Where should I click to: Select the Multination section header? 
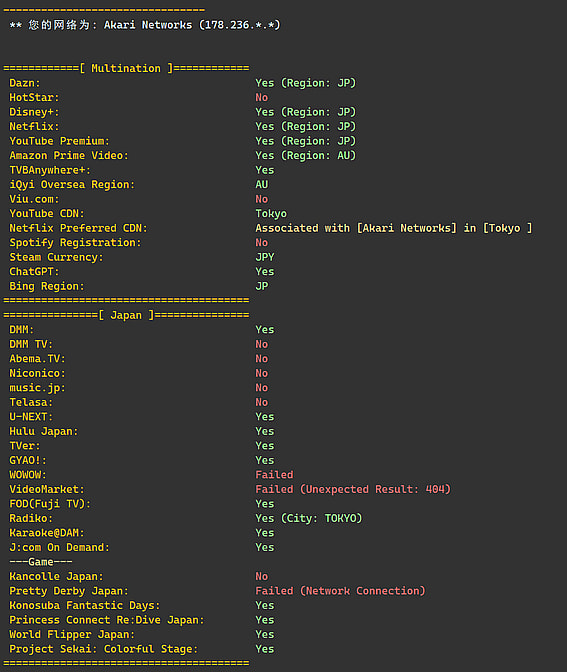(126, 68)
